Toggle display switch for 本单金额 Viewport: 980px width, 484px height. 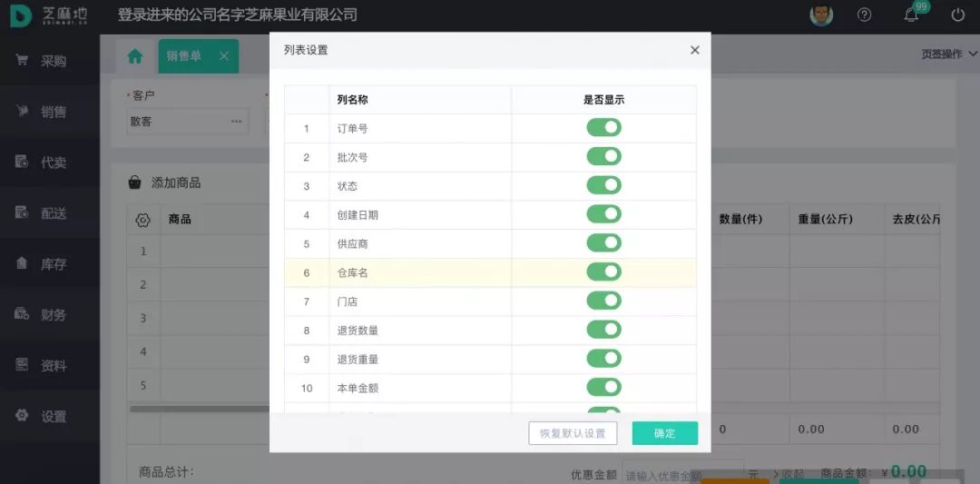pyautogui.click(x=603, y=387)
